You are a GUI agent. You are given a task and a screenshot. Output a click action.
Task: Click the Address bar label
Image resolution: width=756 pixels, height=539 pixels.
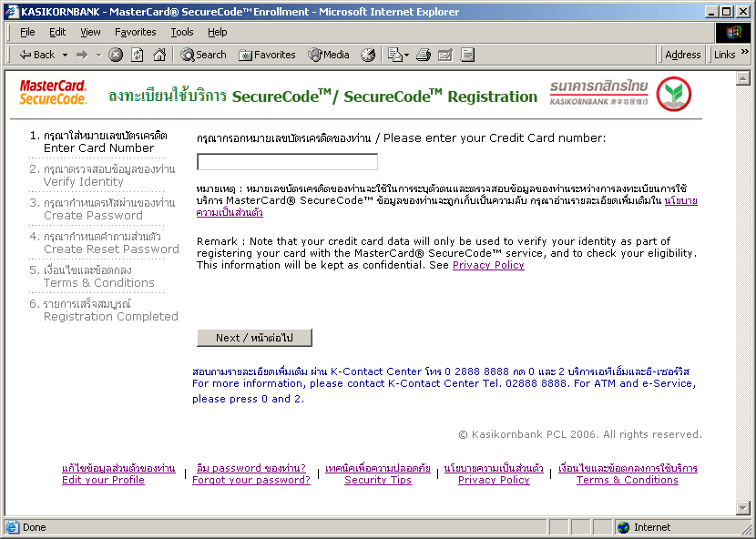[x=683, y=55]
